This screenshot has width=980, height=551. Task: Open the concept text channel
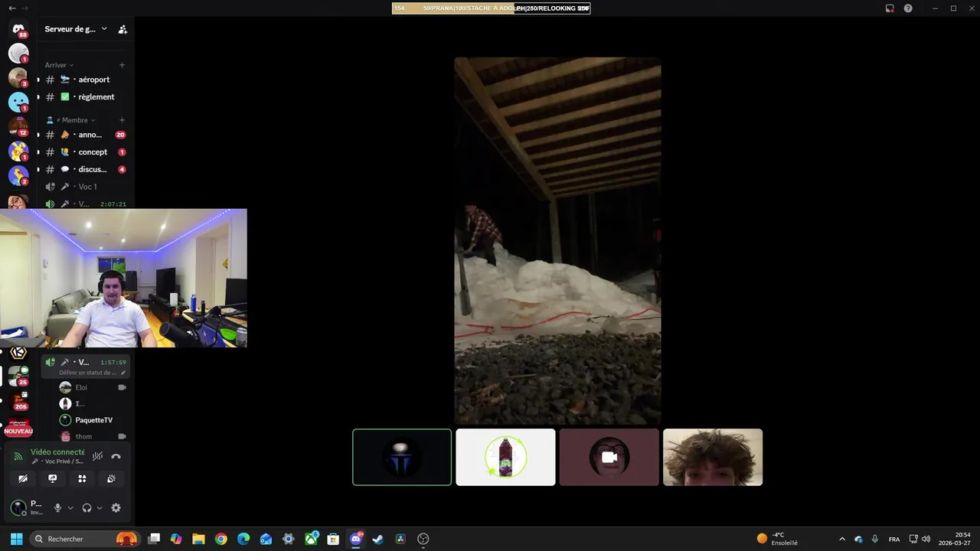click(x=85, y=152)
